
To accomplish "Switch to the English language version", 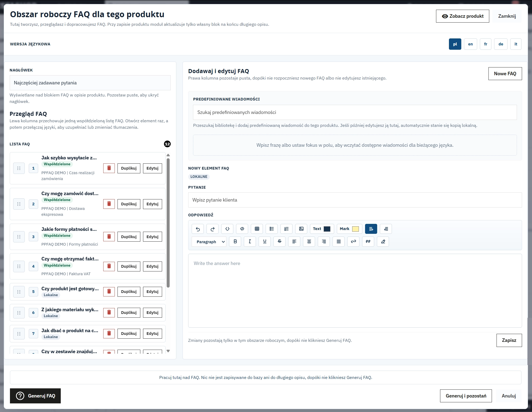I will 470,44.
